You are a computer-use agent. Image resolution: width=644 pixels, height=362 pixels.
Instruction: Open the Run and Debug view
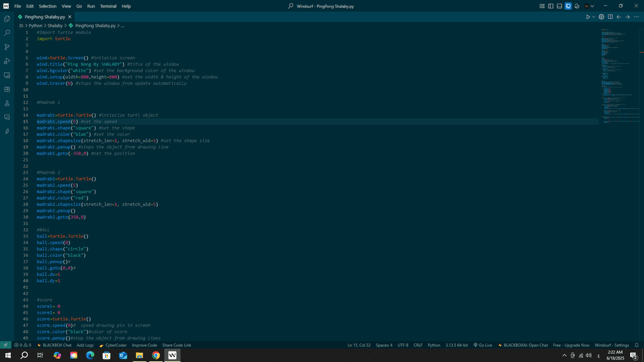pyautogui.click(x=7, y=61)
